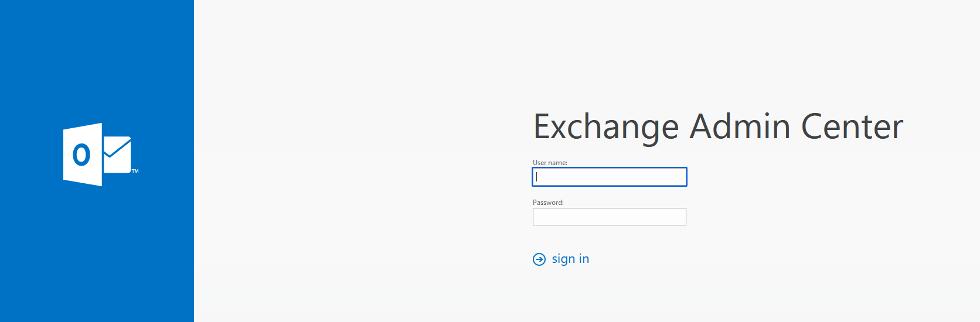Click the "sign in" link text

tap(570, 259)
